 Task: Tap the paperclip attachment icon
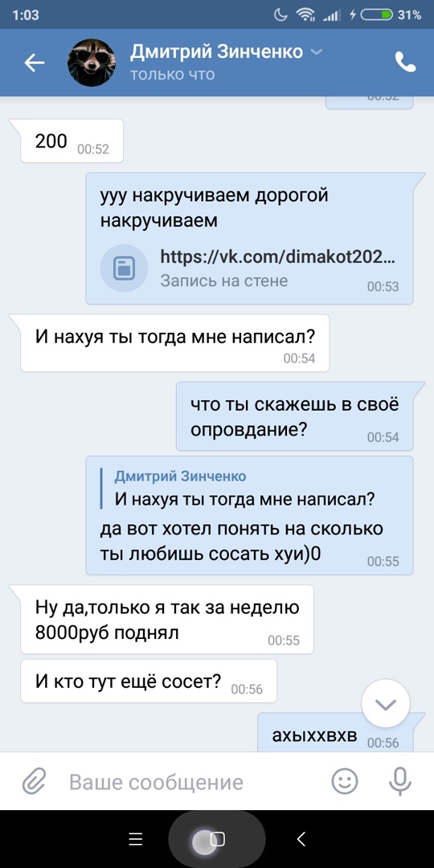pos(33,782)
